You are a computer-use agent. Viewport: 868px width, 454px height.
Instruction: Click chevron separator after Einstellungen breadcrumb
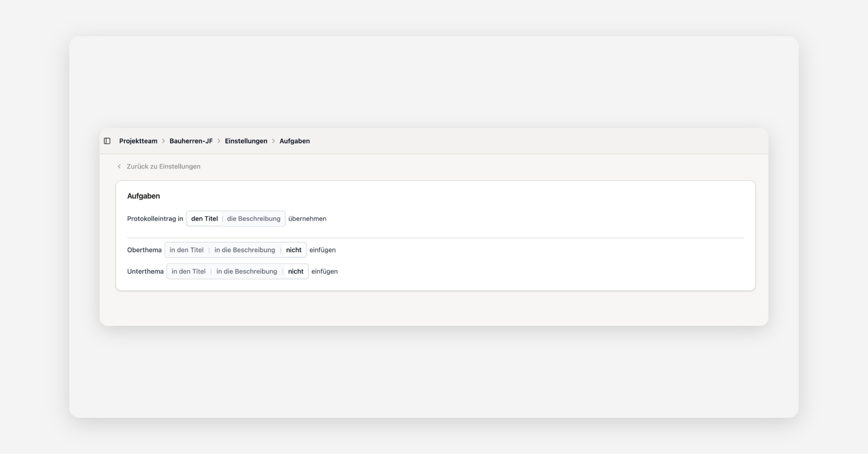coord(273,141)
